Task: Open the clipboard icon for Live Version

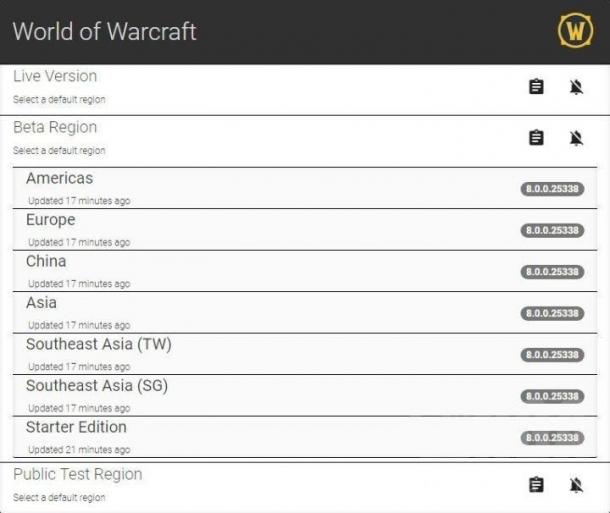Action: pos(536,86)
